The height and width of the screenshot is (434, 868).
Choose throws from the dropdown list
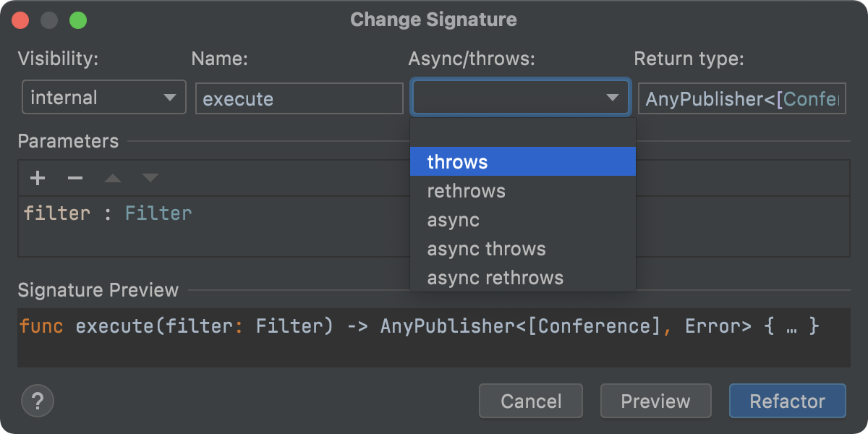click(x=523, y=162)
